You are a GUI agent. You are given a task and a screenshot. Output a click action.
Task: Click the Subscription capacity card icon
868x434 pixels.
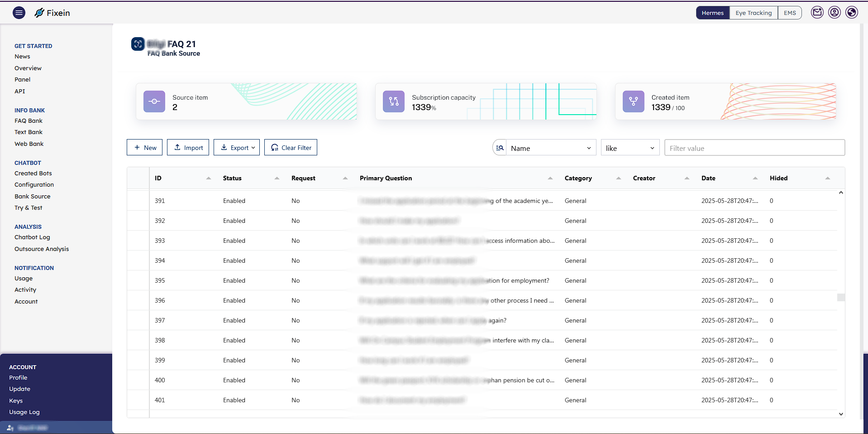click(393, 101)
